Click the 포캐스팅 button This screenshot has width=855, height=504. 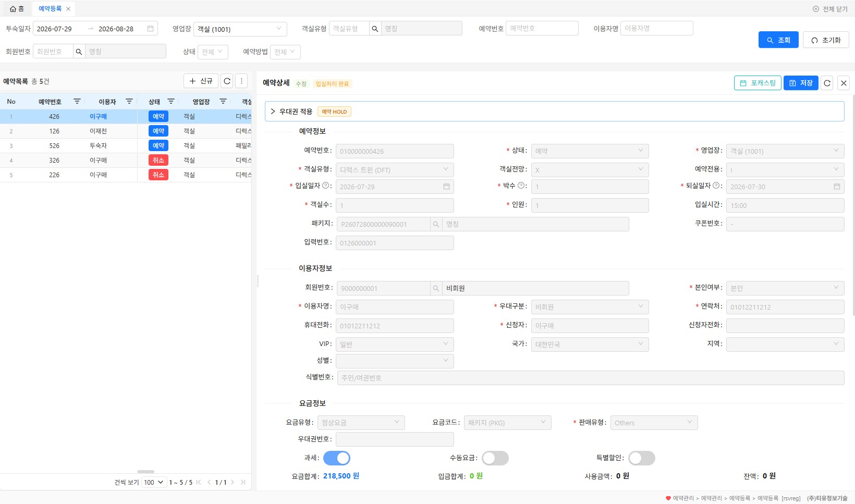coord(758,83)
